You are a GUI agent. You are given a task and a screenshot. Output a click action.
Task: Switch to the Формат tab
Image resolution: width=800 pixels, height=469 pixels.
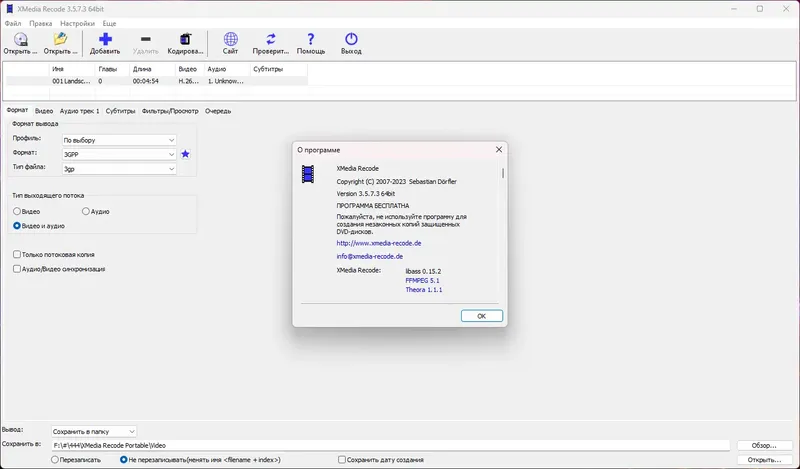pyautogui.click(x=17, y=110)
